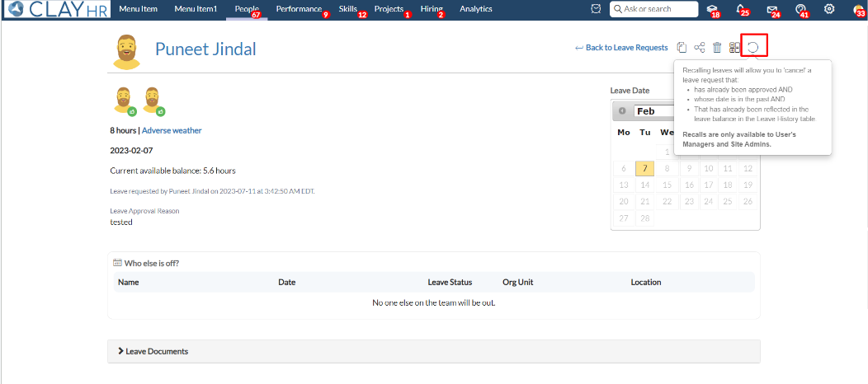Click the 'No one else on the team' message
Image resolution: width=868 pixels, height=384 pixels.
tap(434, 302)
